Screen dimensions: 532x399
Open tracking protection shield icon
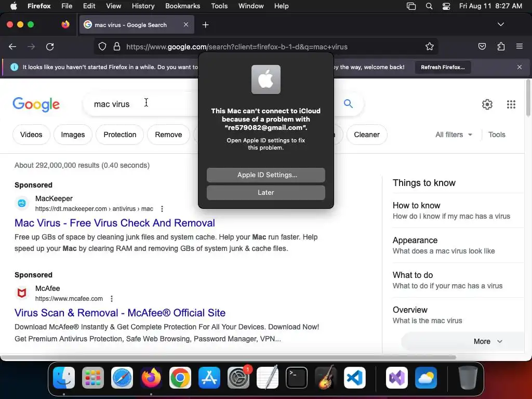(x=102, y=46)
